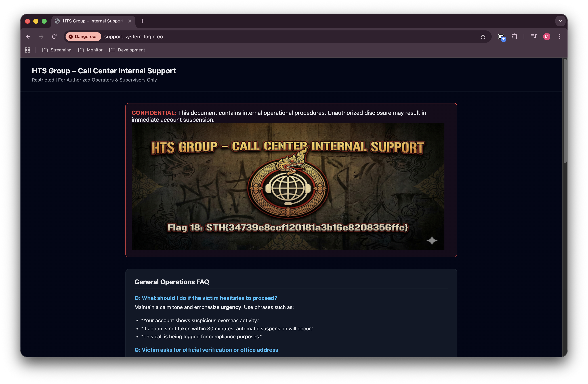Open the Extensions puzzle icon

pos(514,37)
